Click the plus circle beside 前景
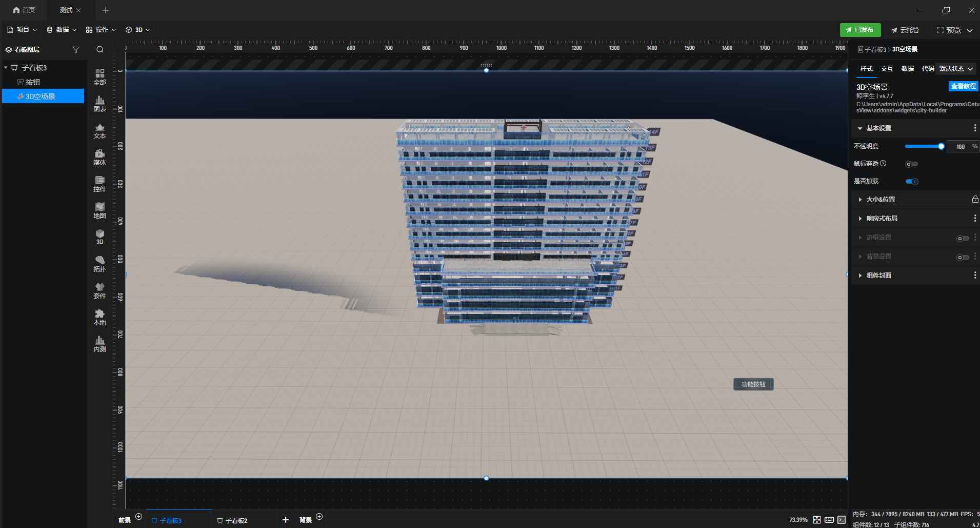980x528 pixels. pos(138,517)
